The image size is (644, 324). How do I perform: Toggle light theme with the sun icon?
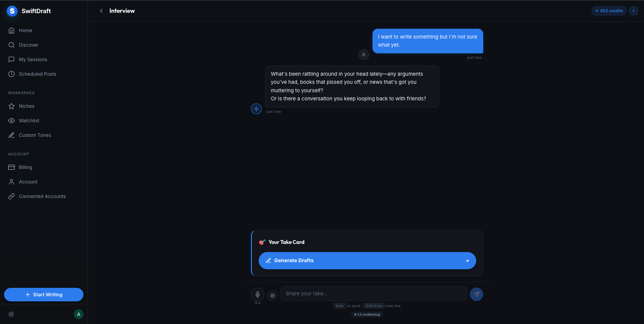tap(11, 314)
